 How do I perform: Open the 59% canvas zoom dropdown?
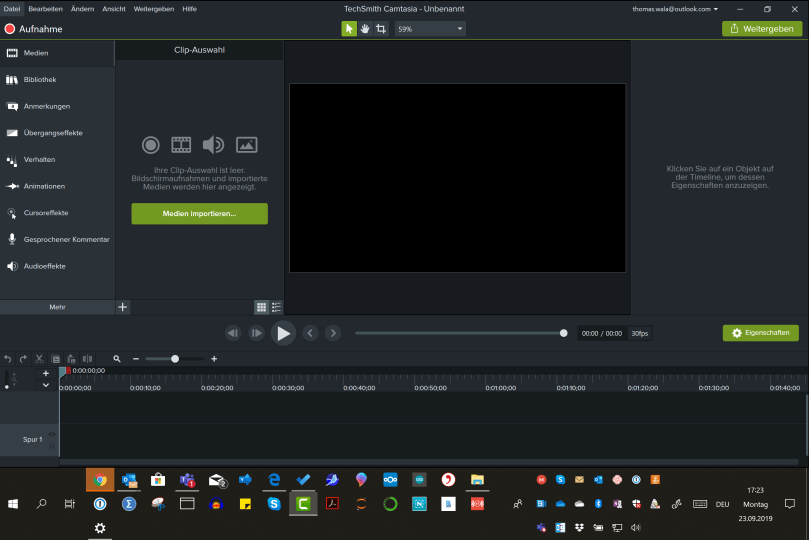point(430,29)
